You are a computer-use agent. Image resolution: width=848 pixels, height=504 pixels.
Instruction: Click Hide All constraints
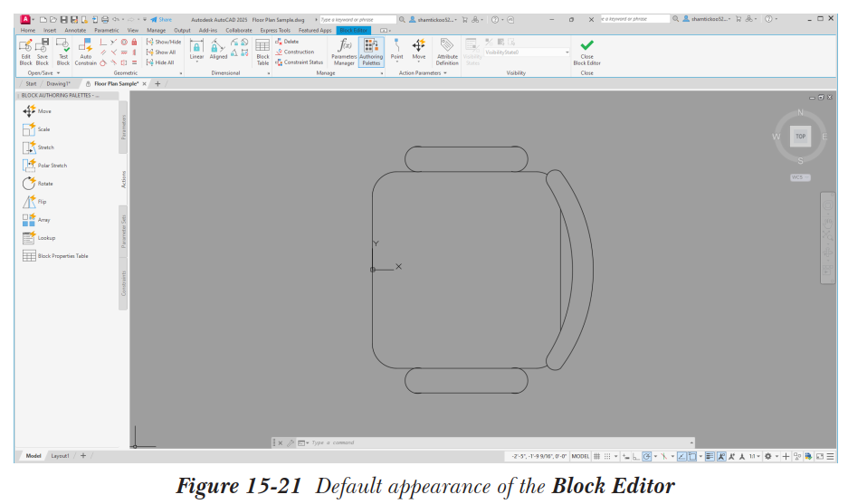pyautogui.click(x=160, y=62)
